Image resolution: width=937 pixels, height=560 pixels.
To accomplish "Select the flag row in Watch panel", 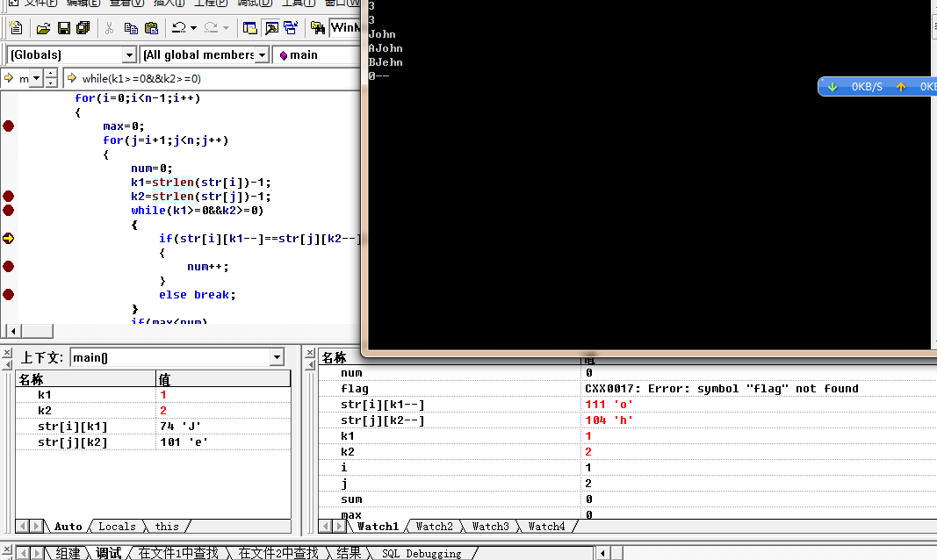I will coord(628,389).
